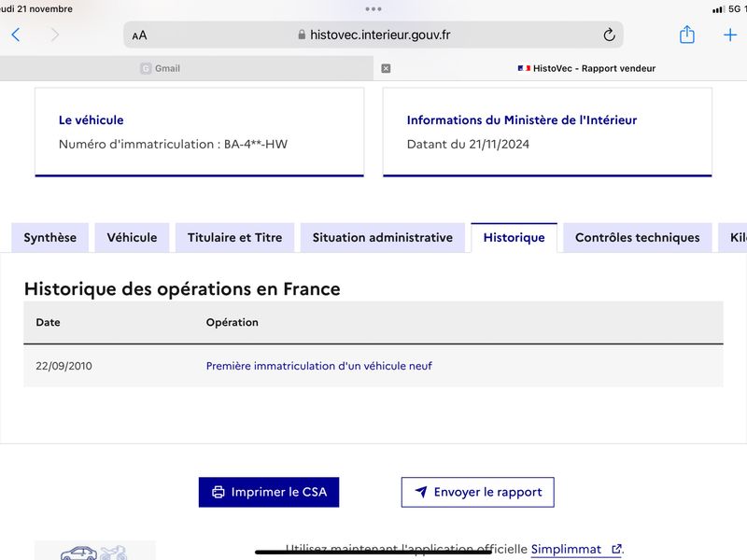Open the Véhicule tab

[132, 238]
